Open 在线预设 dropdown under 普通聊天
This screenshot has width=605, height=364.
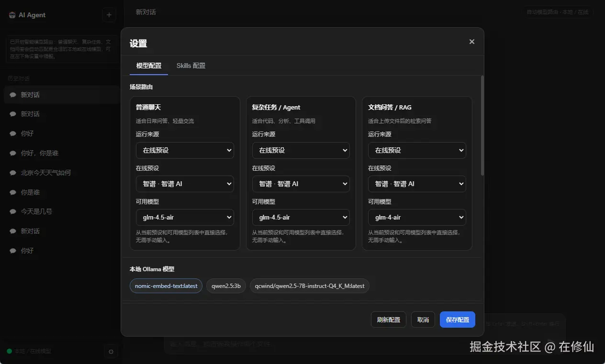(x=185, y=184)
